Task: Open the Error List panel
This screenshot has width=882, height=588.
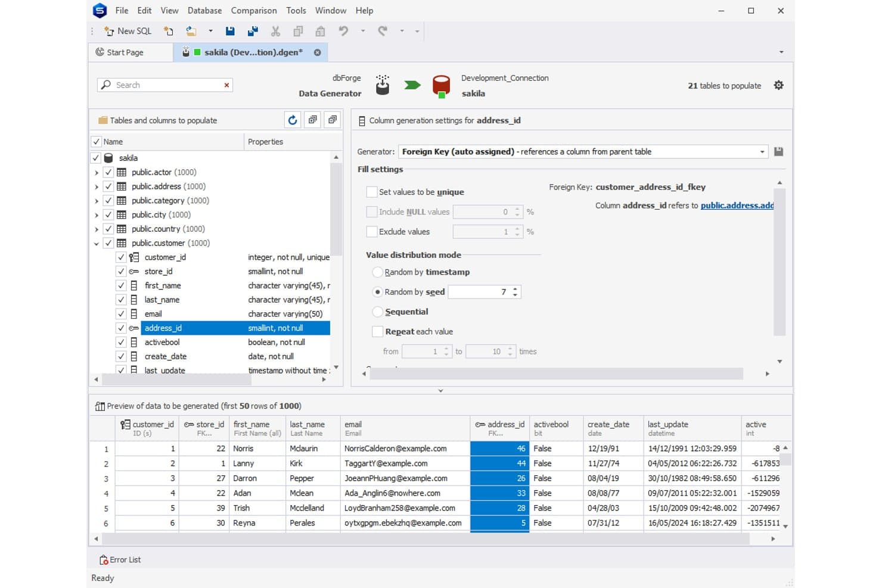Action: click(120, 560)
